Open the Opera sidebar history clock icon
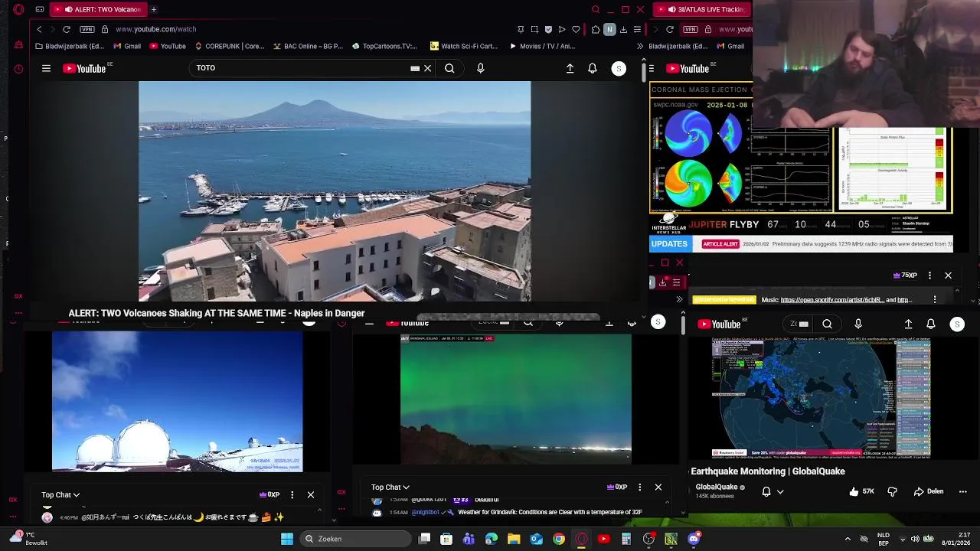980x551 pixels. (18, 69)
